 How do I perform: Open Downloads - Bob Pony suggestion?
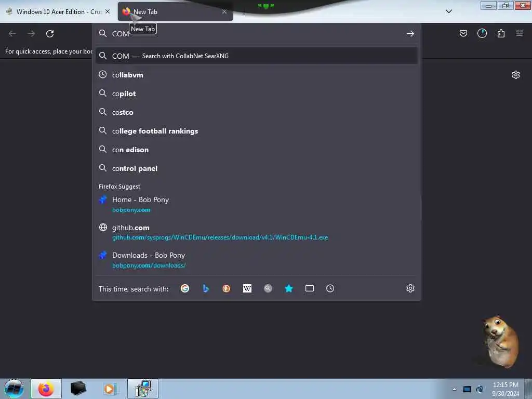(257, 260)
